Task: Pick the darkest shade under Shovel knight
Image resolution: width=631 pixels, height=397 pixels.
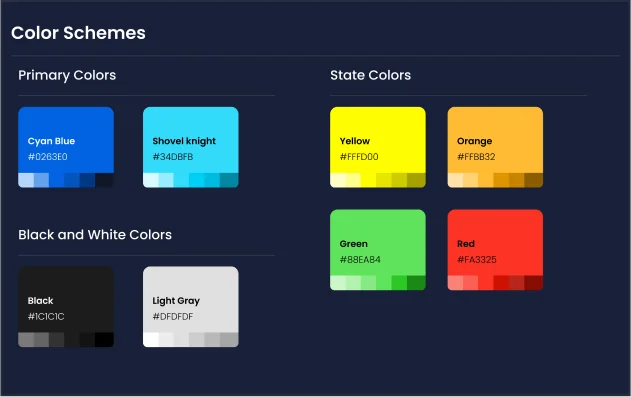Action: coord(229,180)
